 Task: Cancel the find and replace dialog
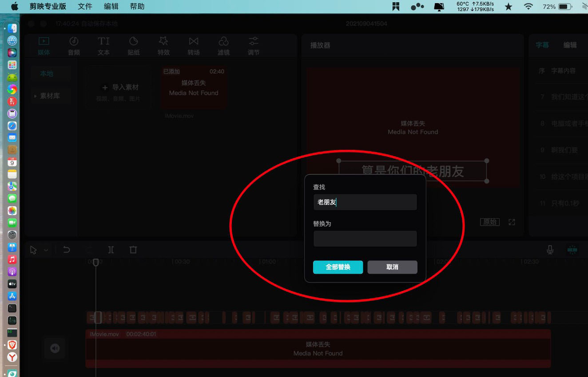click(392, 267)
